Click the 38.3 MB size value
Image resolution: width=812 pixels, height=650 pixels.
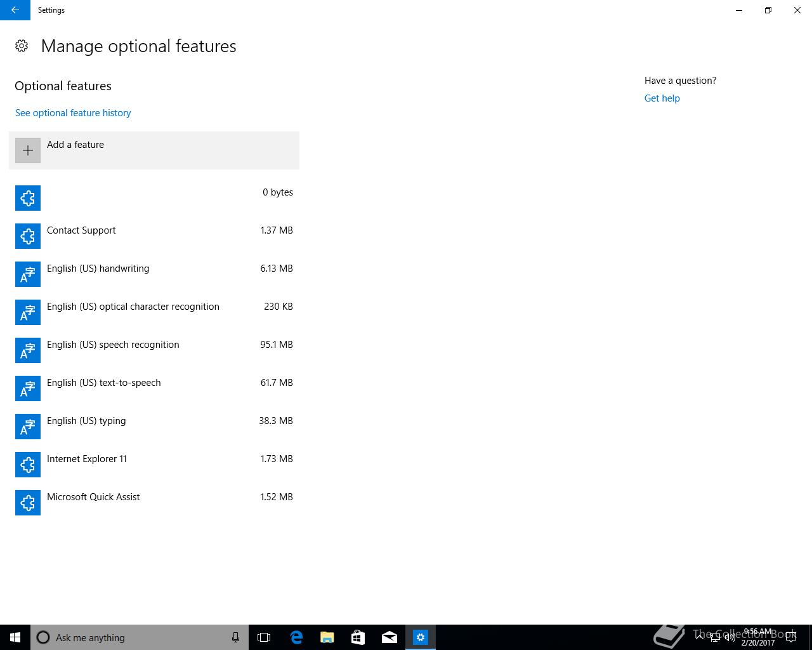(x=276, y=421)
